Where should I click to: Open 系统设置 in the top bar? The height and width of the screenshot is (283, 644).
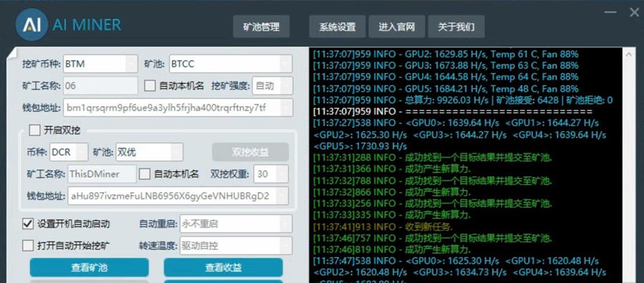(x=337, y=27)
